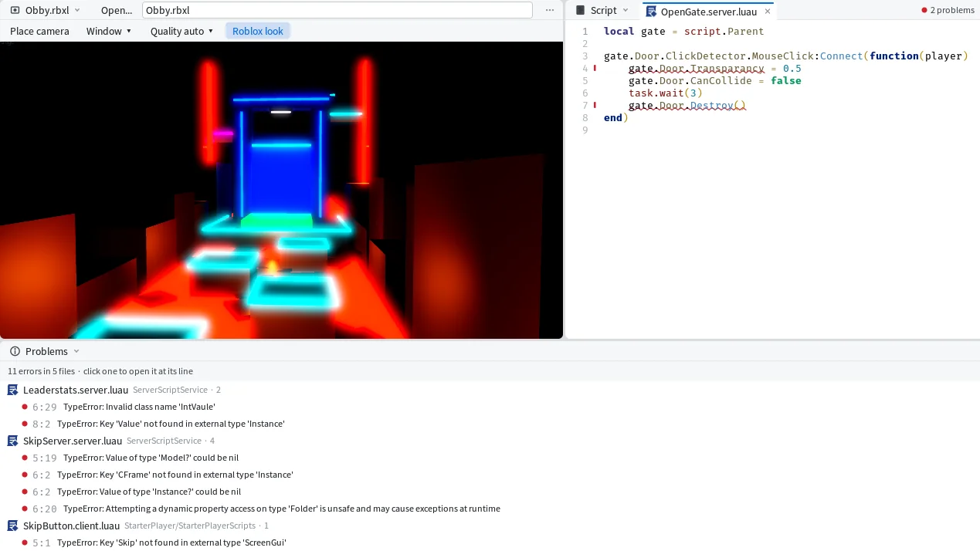Click the Obby.rbxl file path field

pos(337,10)
